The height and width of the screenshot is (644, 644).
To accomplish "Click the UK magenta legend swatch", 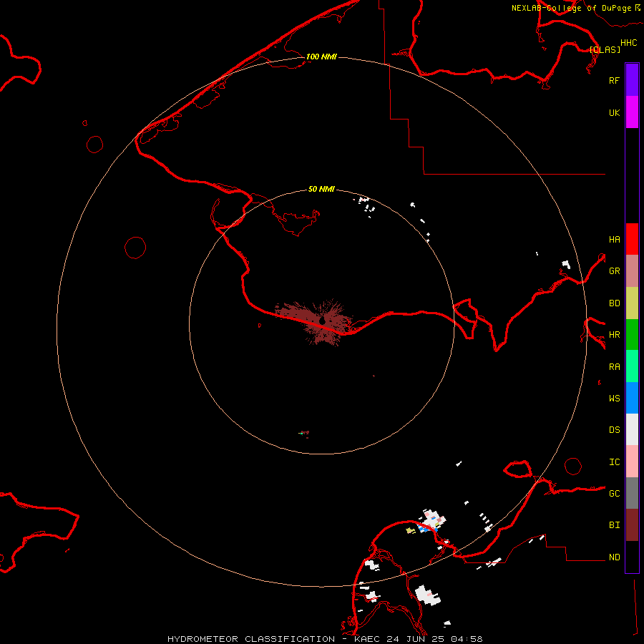I will click(632, 112).
